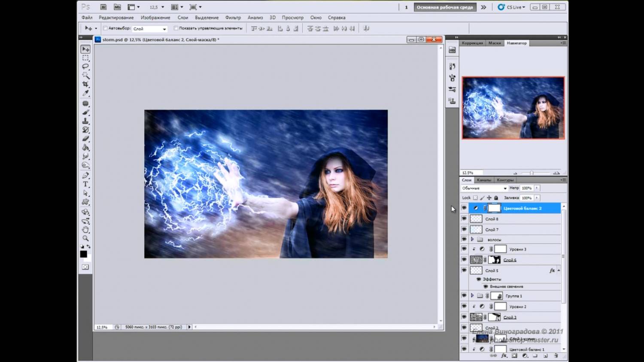This screenshot has width=644, height=362.
Task: Select the Hand tool
Action: click(x=85, y=230)
